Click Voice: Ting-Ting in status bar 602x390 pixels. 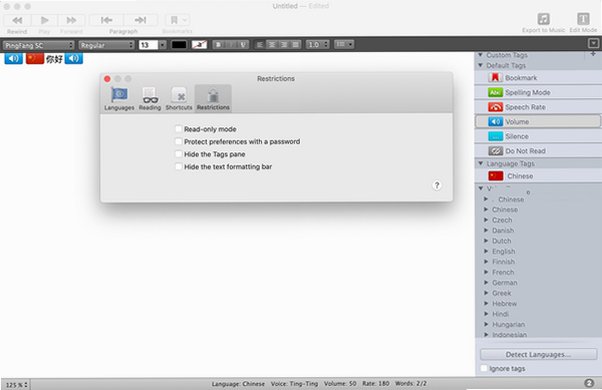294,383
